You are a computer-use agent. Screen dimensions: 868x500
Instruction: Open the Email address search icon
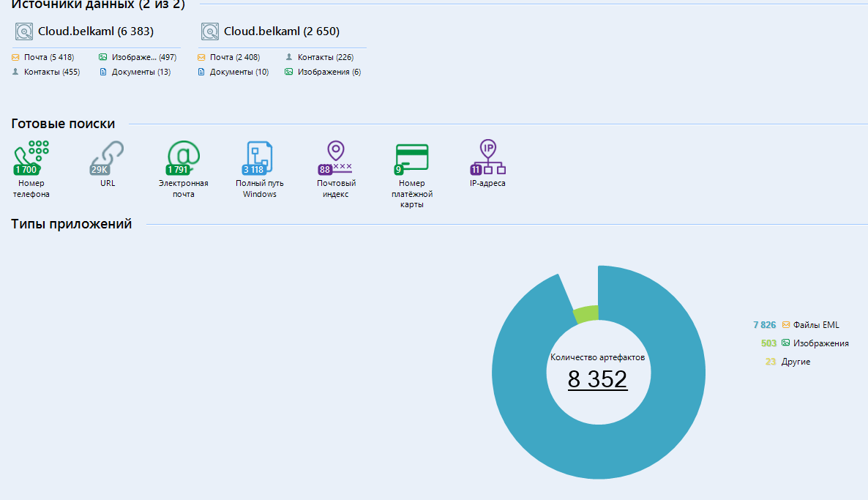183,158
